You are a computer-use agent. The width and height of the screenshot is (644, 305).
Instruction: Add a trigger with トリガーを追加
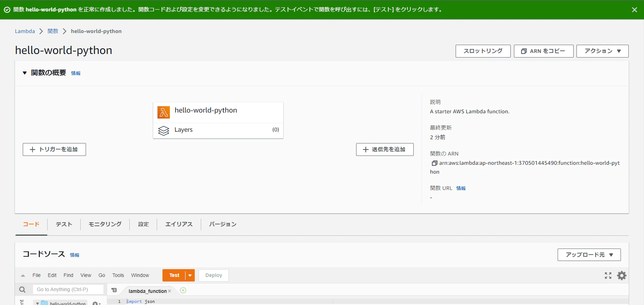tap(54, 149)
